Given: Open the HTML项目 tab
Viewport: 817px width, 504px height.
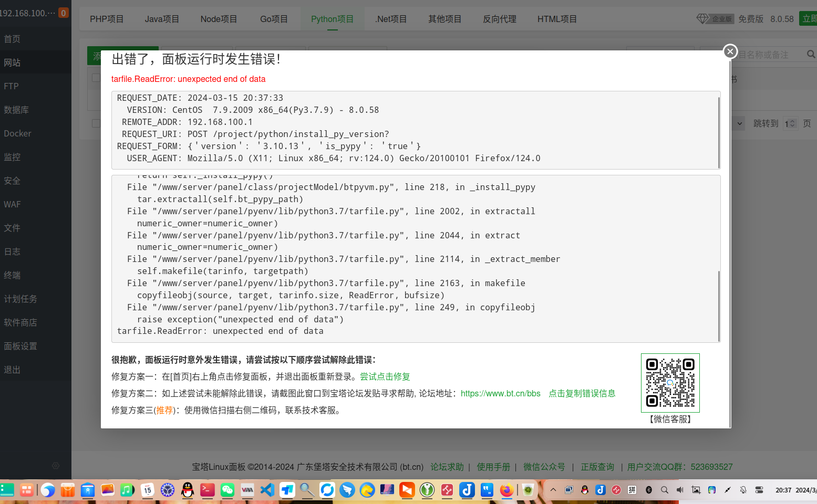Looking at the screenshot, I should 557,19.
